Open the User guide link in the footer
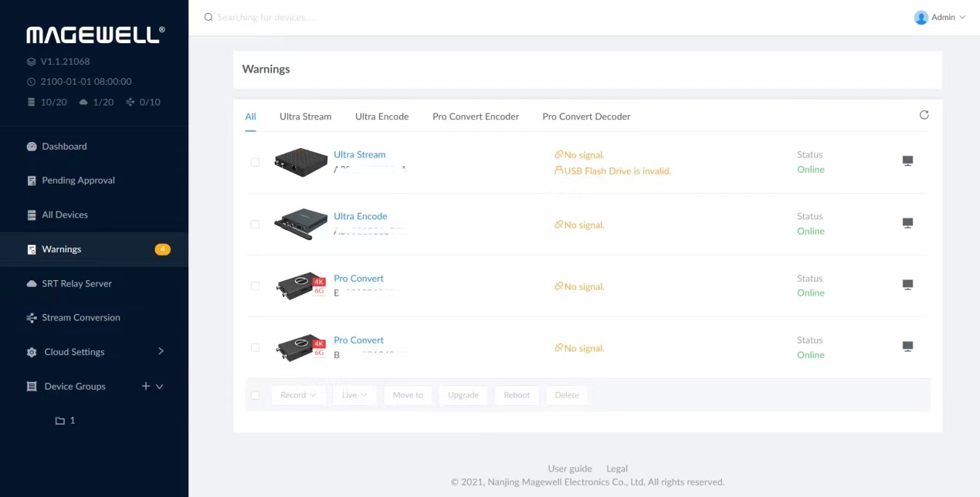This screenshot has height=497, width=980. pos(569,468)
